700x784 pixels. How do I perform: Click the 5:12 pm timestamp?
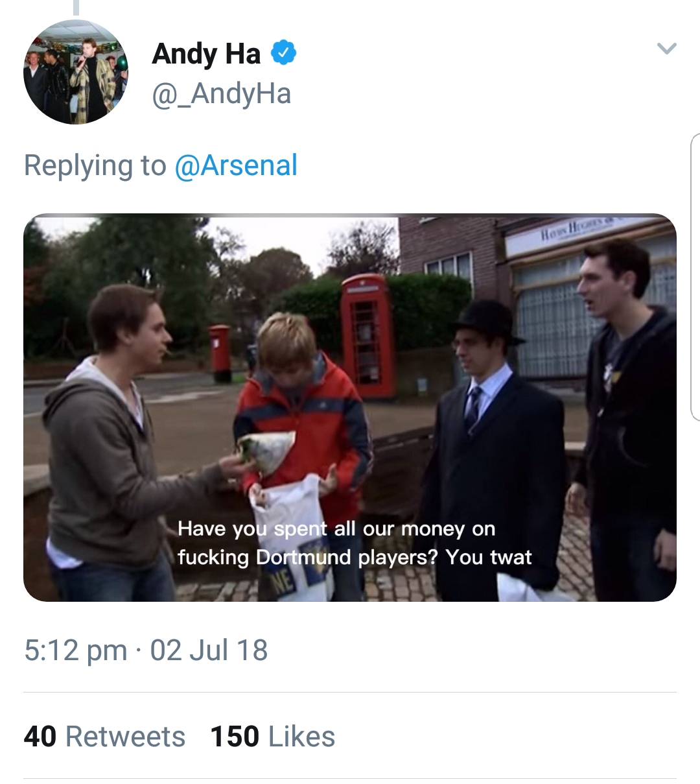75,650
